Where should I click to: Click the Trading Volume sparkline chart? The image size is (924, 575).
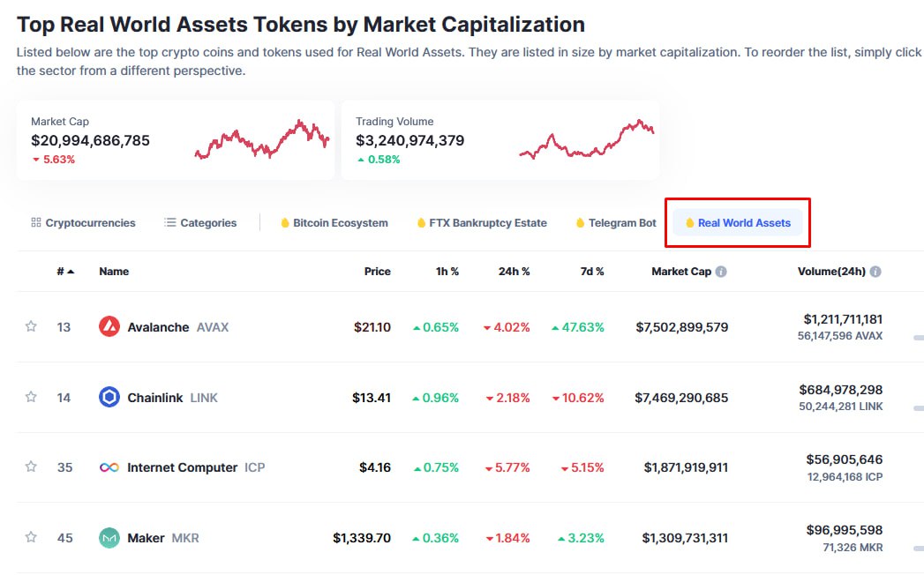pyautogui.click(x=587, y=140)
